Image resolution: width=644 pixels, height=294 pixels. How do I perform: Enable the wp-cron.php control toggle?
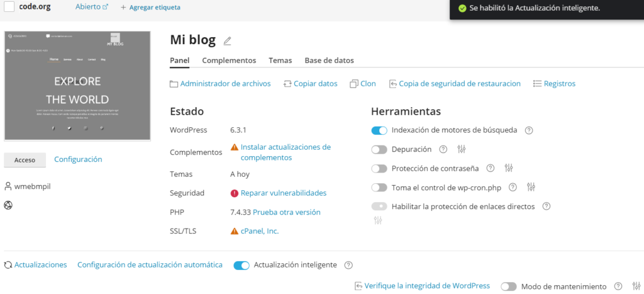point(379,188)
